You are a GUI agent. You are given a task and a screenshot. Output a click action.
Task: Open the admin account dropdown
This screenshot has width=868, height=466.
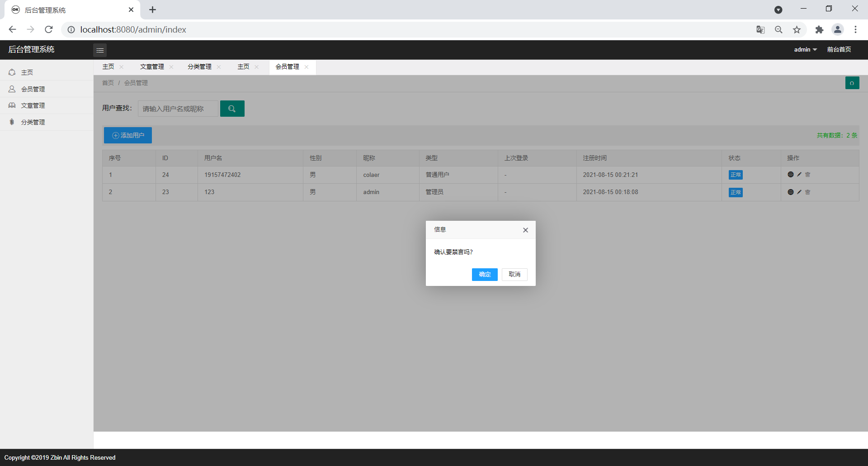(x=805, y=50)
